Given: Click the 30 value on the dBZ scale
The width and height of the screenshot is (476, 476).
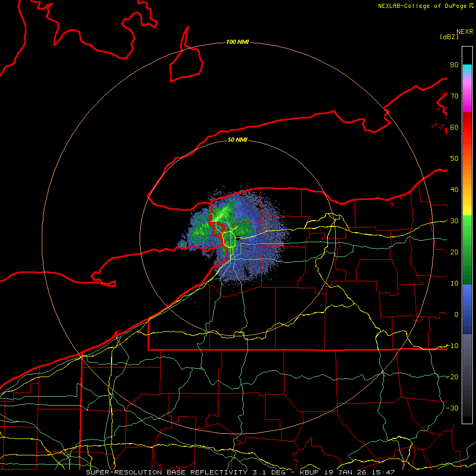Looking at the screenshot, I should (454, 221).
